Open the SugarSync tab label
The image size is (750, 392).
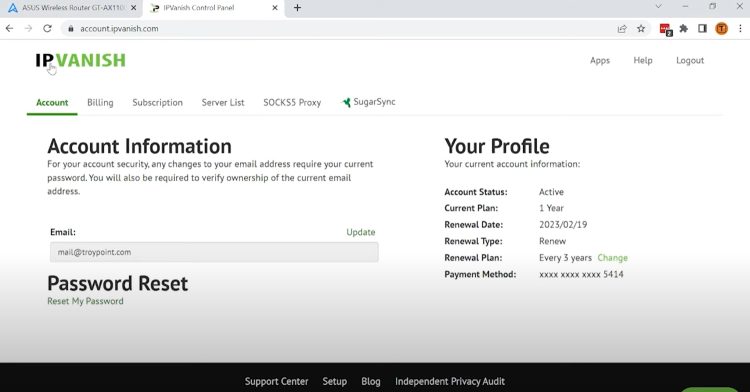pos(375,102)
